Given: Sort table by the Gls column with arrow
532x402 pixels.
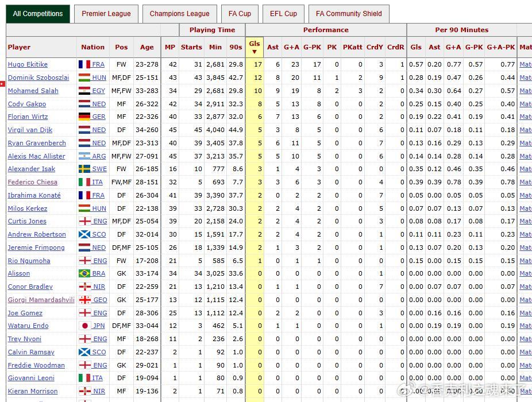Looking at the screenshot, I should coord(255,47).
